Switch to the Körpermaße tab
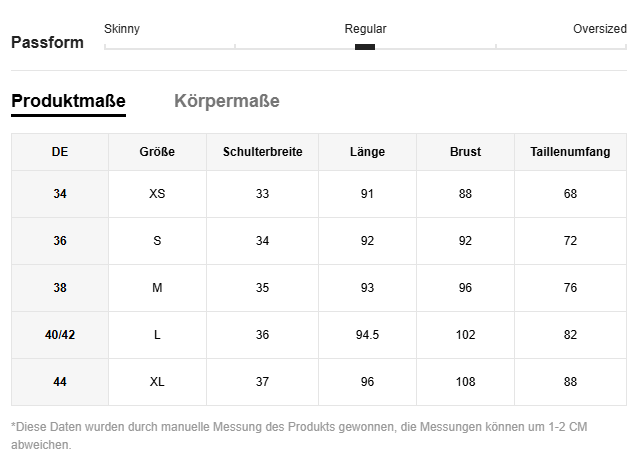This screenshot has height=457, width=638. [x=226, y=101]
